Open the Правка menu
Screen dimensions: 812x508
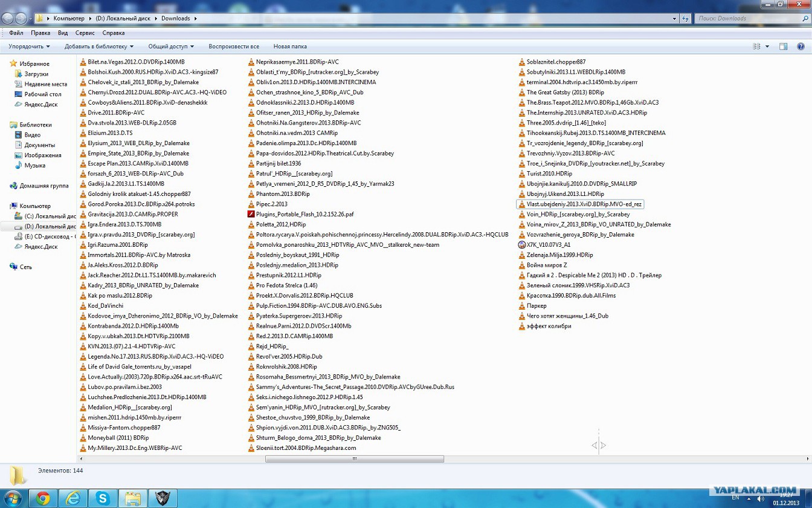(x=40, y=33)
